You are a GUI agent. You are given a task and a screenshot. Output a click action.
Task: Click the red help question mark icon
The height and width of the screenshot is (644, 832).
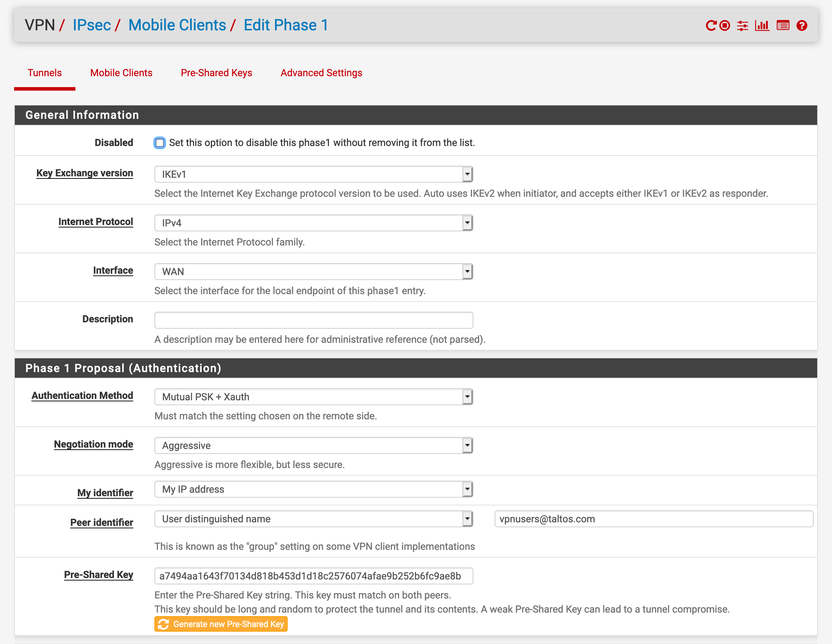coord(802,25)
